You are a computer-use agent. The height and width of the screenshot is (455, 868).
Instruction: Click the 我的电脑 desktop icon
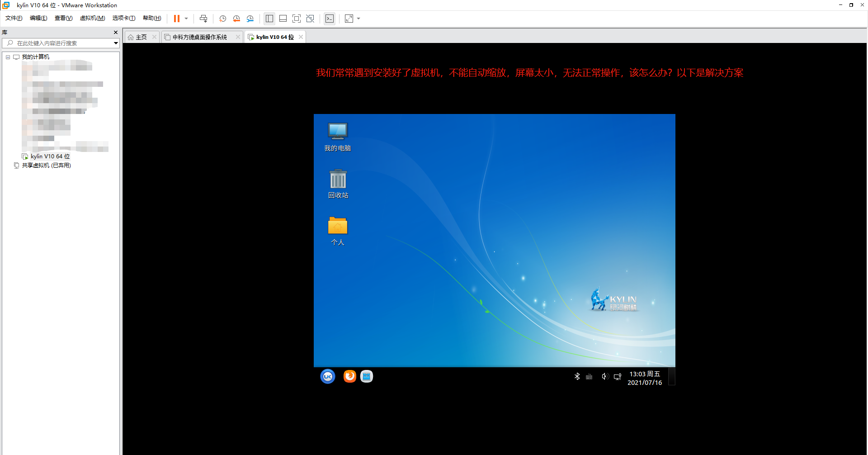click(338, 137)
